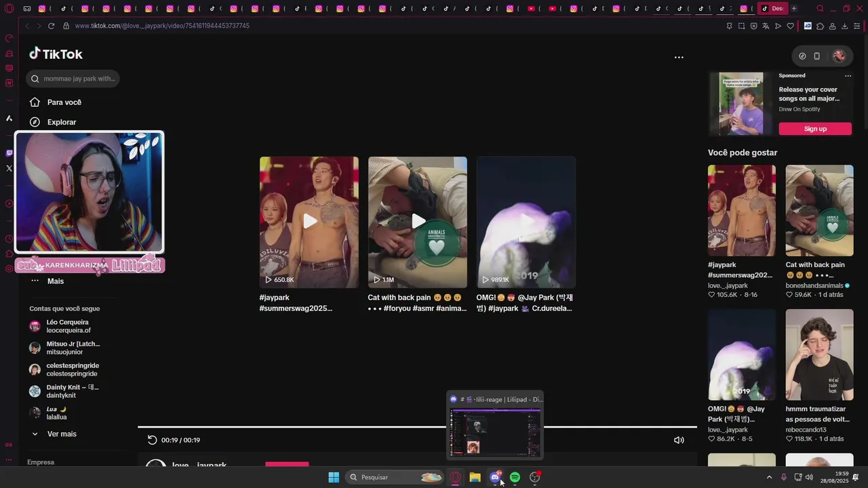Click the browser pinboard pin icon
Image resolution: width=868 pixels, height=488 pixels.
(729, 26)
